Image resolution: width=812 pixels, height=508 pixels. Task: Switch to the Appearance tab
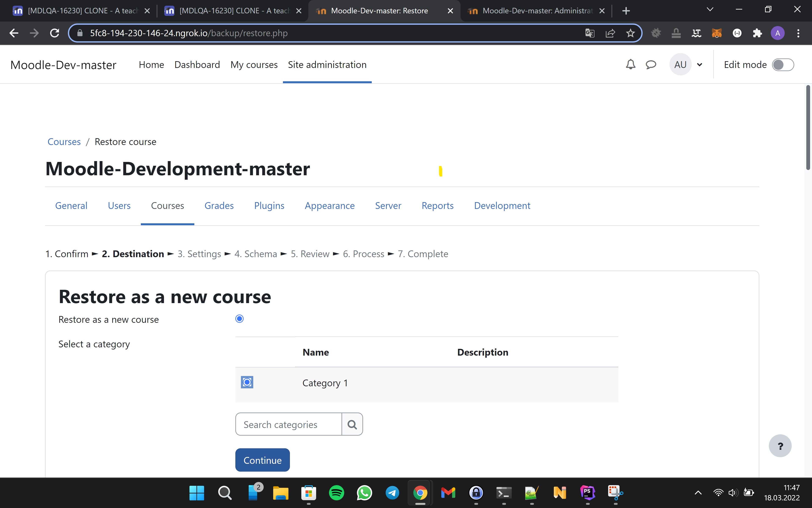tap(329, 206)
